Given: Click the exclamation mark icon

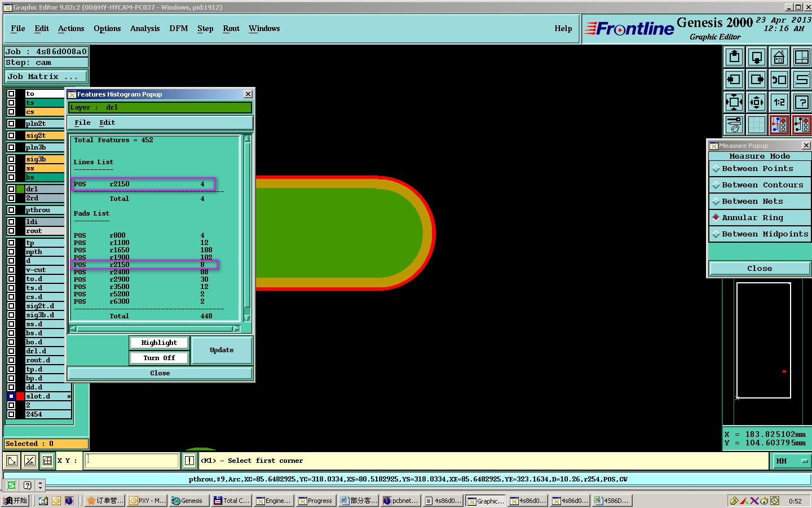Looking at the screenshot, I should pyautogui.click(x=189, y=461).
